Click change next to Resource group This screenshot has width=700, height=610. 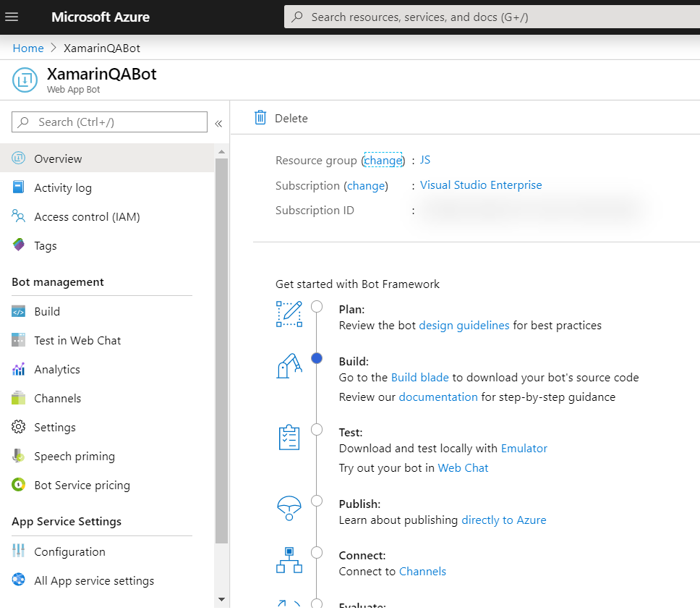(383, 160)
